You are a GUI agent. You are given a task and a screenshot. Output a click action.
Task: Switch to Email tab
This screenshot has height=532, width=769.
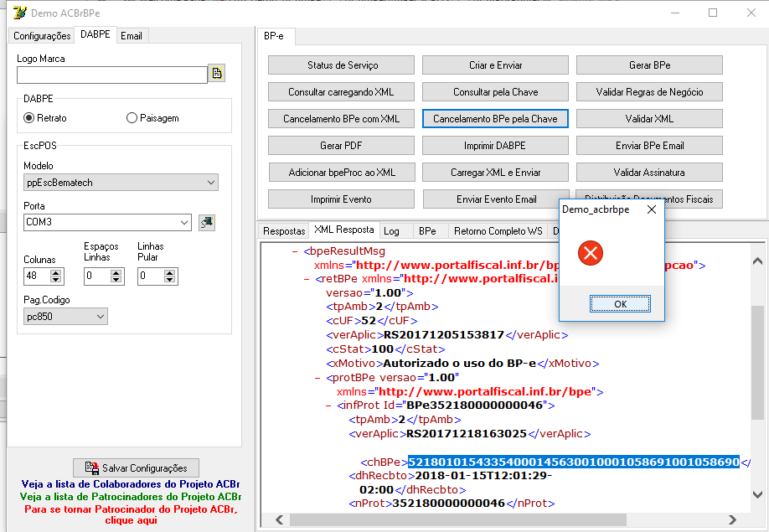tap(132, 36)
